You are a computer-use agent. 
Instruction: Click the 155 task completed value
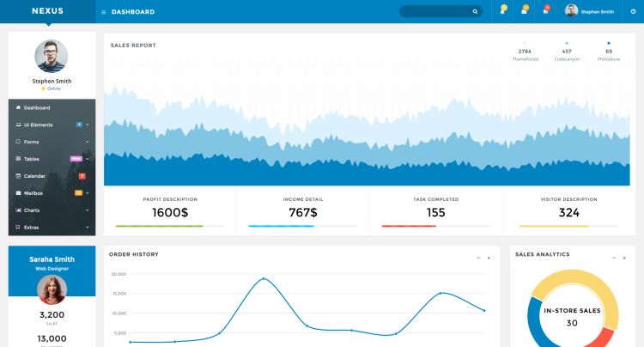435,212
